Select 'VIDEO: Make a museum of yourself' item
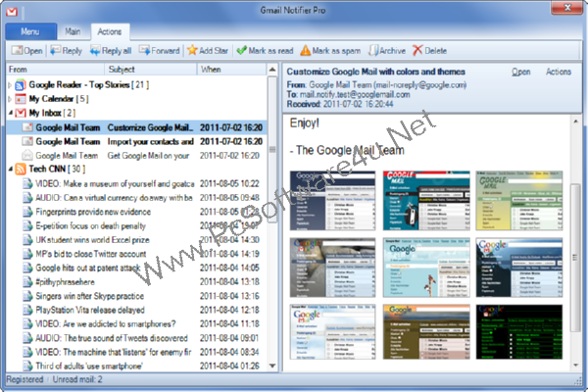The height and width of the screenshot is (392, 588). pos(136,184)
